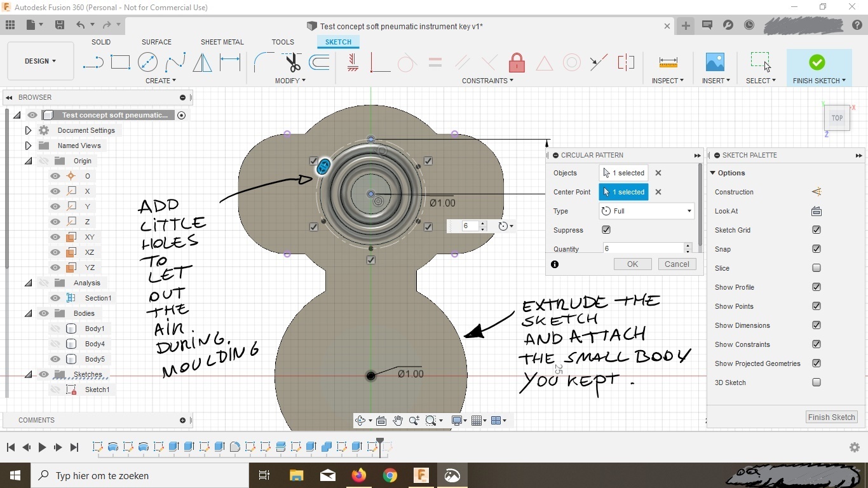Undo the last action
The image size is (868, 488).
(x=80, y=25)
